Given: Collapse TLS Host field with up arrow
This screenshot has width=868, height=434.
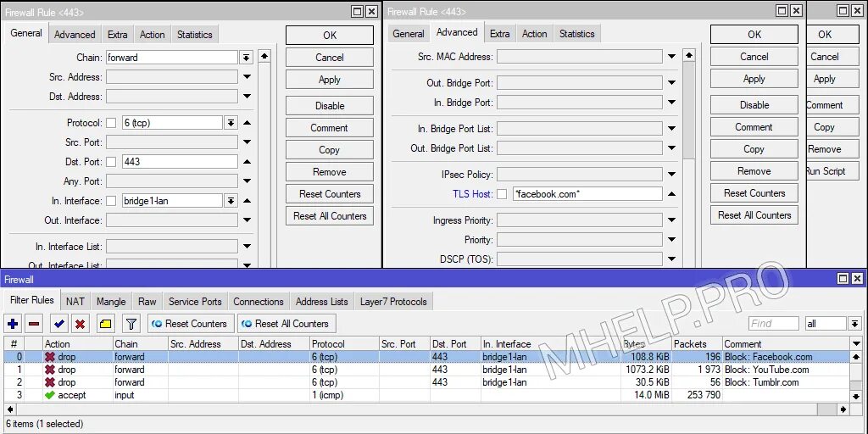Looking at the screenshot, I should (671, 194).
